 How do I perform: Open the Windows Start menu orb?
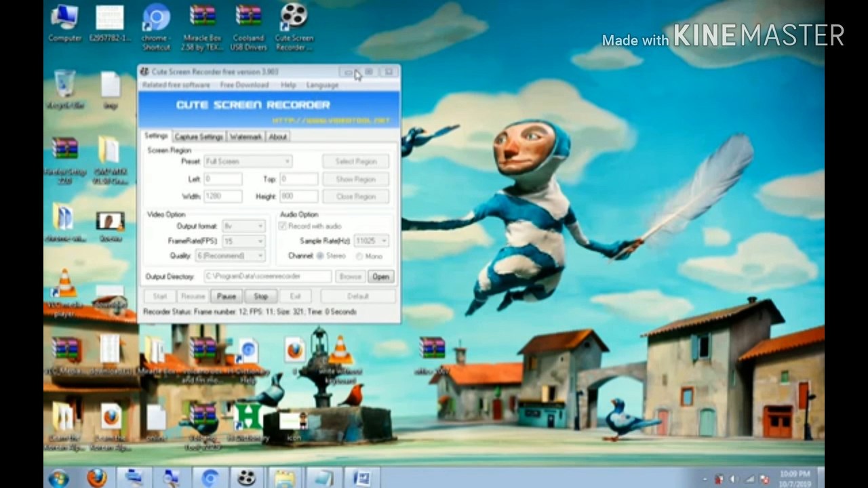(59, 477)
